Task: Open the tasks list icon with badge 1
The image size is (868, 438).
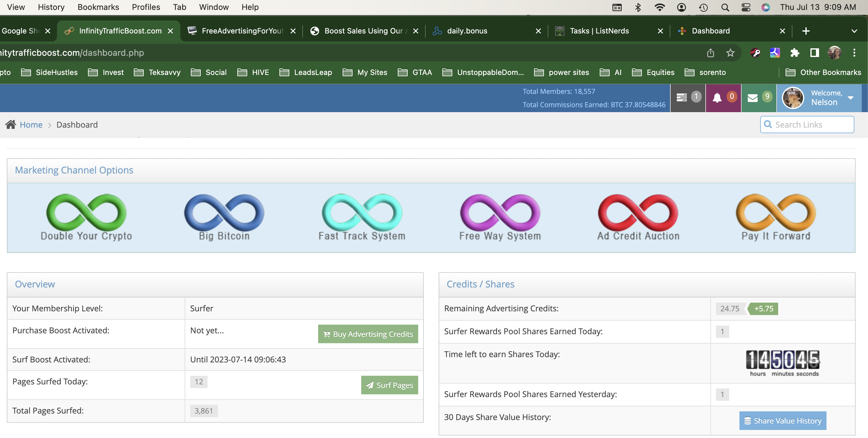Action: click(x=688, y=98)
